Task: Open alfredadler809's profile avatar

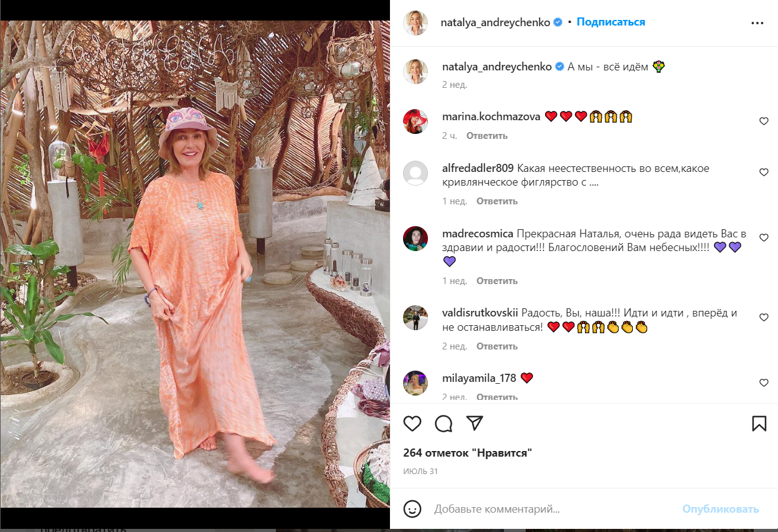Action: coord(415,173)
